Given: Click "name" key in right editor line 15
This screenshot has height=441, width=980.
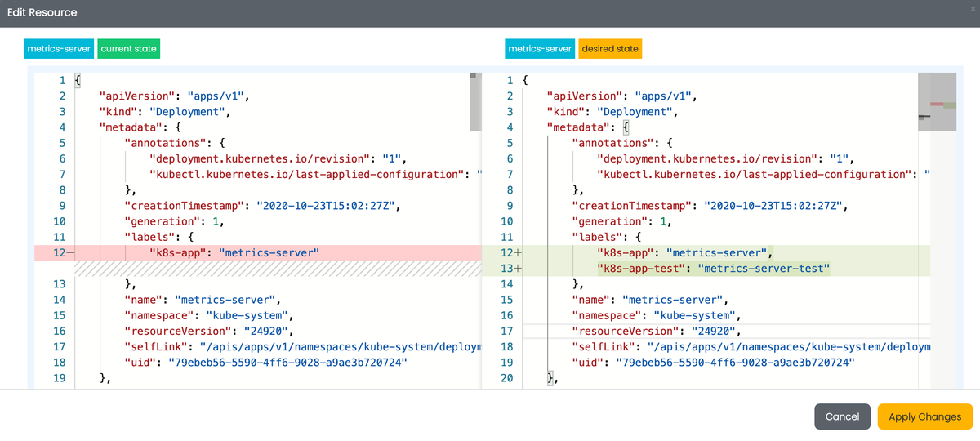Looking at the screenshot, I should (x=590, y=300).
